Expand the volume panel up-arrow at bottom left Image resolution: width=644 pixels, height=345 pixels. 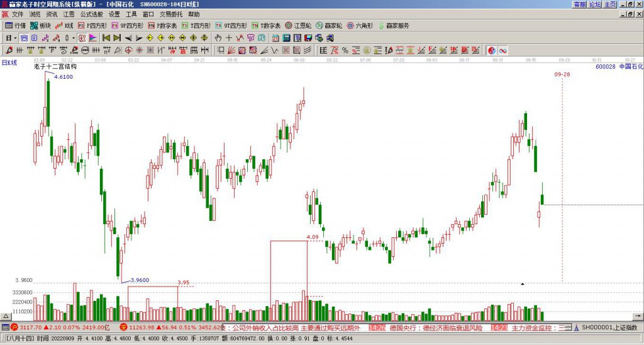pos(6,316)
